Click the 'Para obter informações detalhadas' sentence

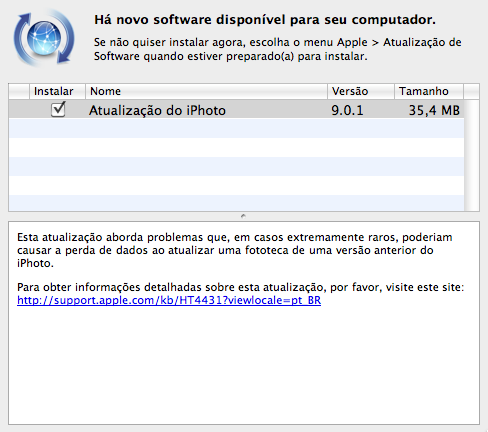pos(240,287)
